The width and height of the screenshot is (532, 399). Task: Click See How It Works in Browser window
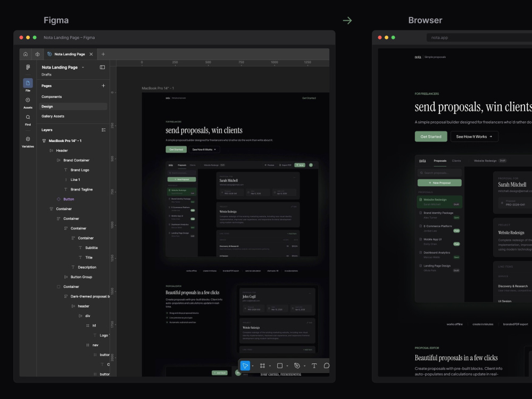(x=475, y=136)
